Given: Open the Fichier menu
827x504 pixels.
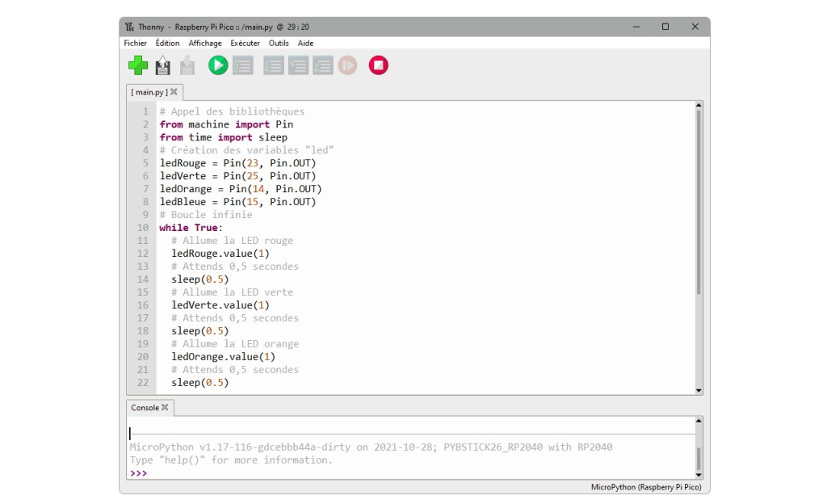Looking at the screenshot, I should click(136, 43).
